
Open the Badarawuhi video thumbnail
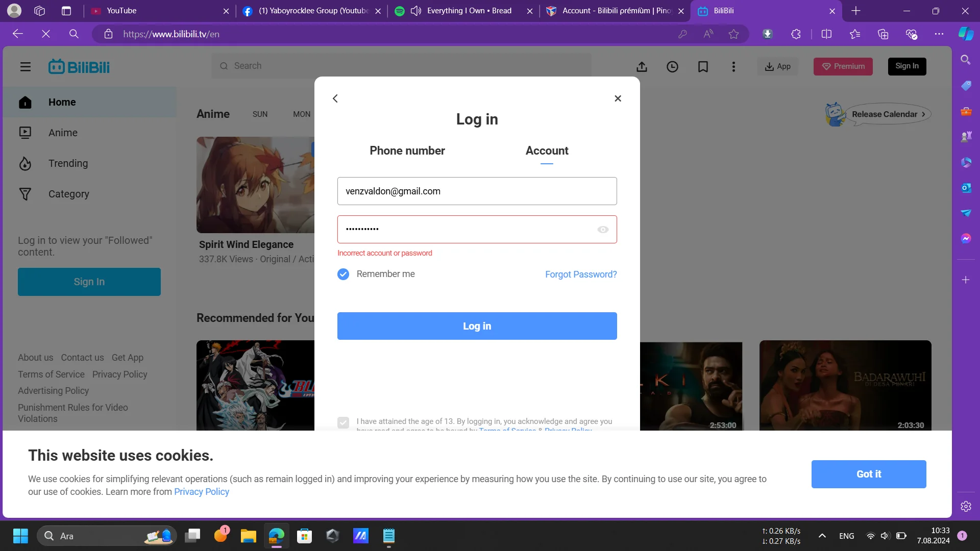pos(845,386)
